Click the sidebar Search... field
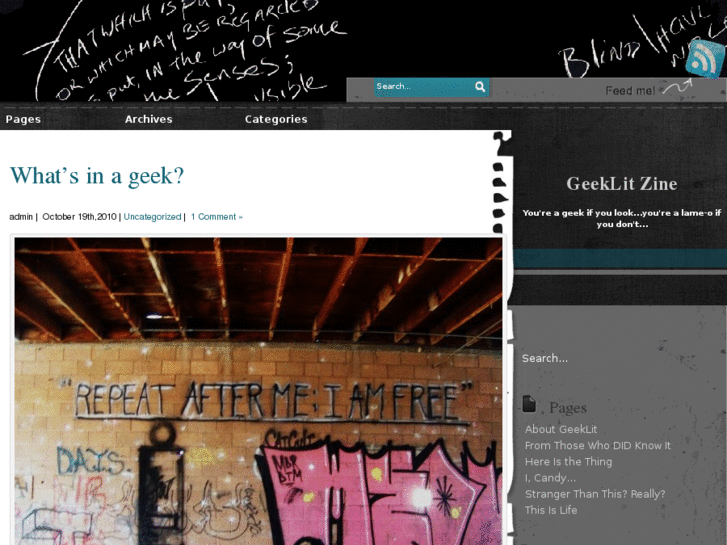Viewport: 727px width, 545px height. pyautogui.click(x=544, y=358)
